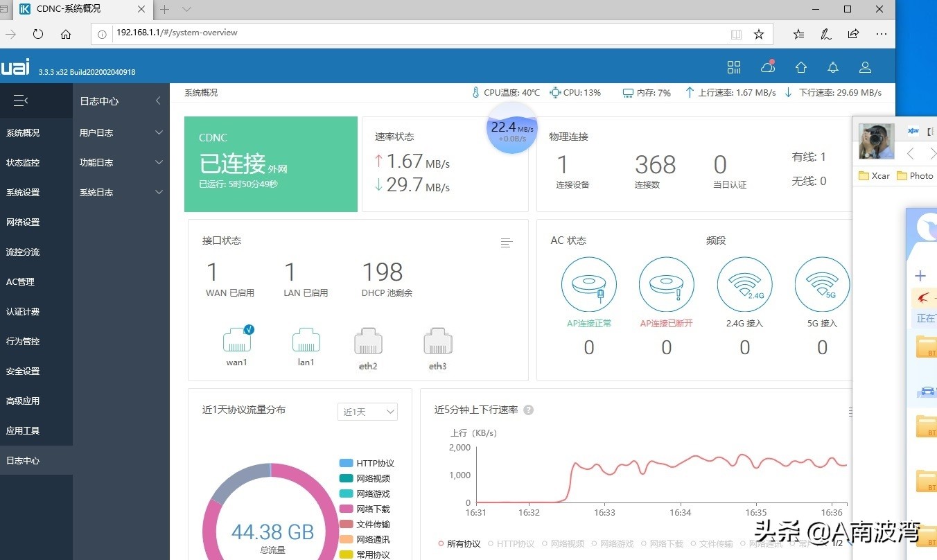Click the AP连接正常 status icon
The image size is (937, 560).
click(588, 283)
